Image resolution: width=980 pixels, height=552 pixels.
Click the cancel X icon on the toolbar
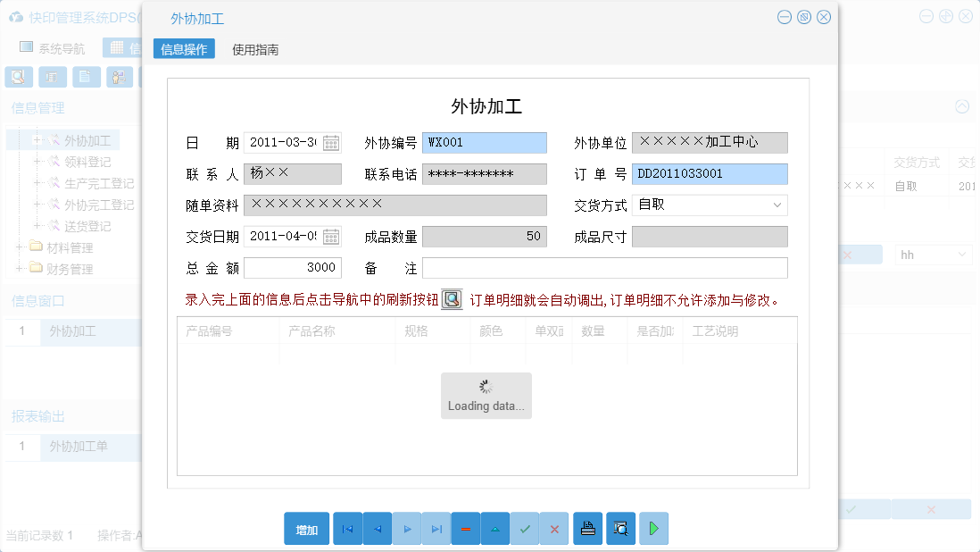[x=554, y=528]
